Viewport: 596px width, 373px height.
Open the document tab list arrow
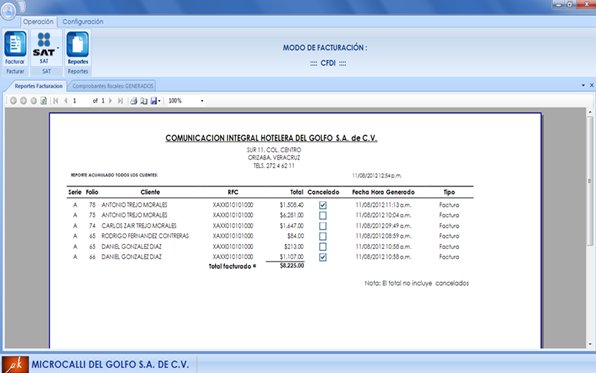[x=583, y=85]
